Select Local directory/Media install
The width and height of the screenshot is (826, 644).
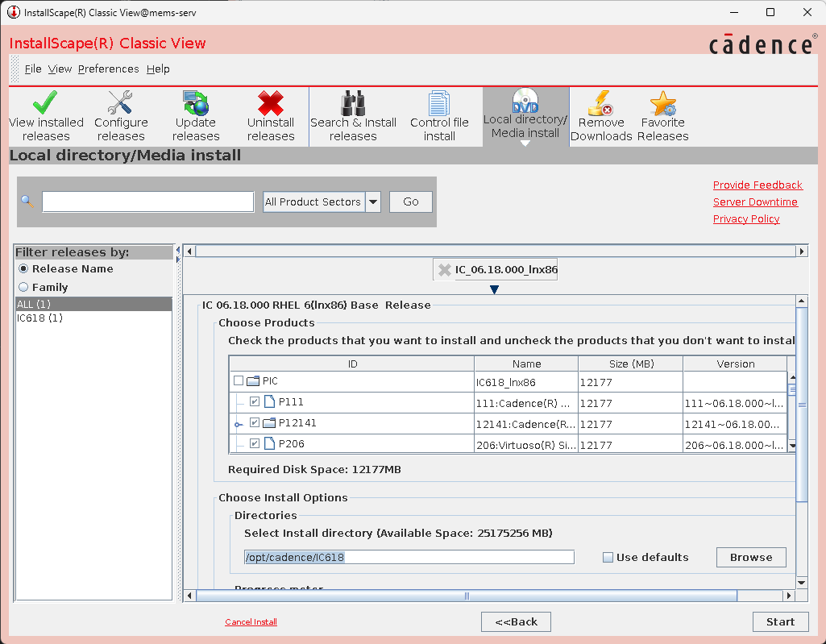point(525,115)
